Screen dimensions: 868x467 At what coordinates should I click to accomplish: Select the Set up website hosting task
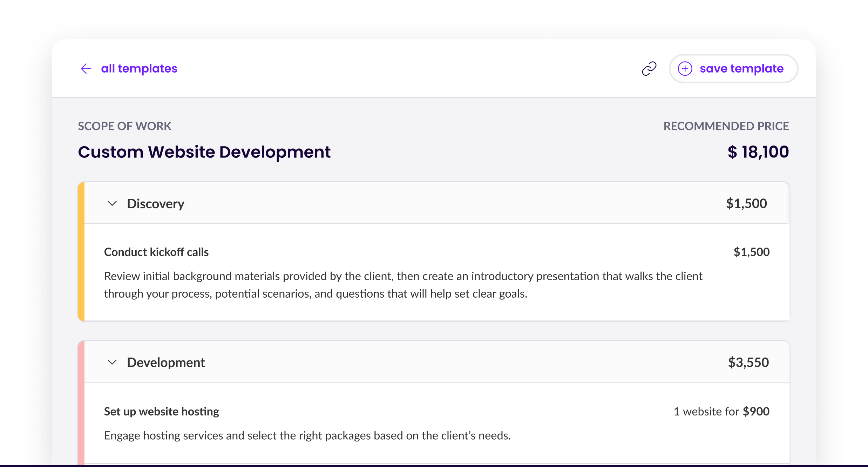161,411
